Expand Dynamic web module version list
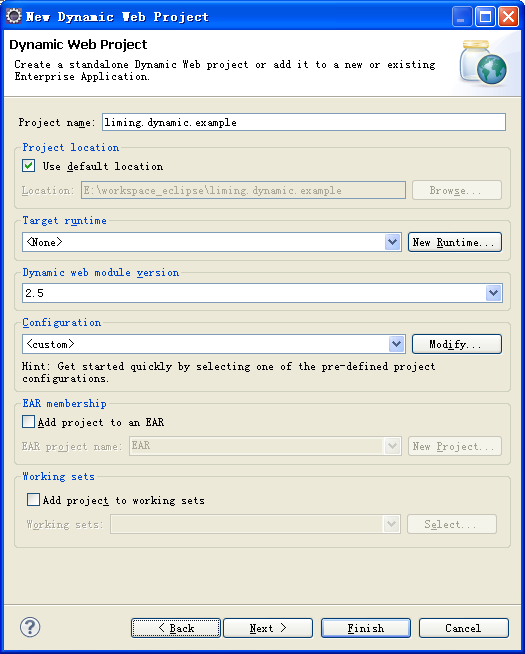 pos(493,293)
